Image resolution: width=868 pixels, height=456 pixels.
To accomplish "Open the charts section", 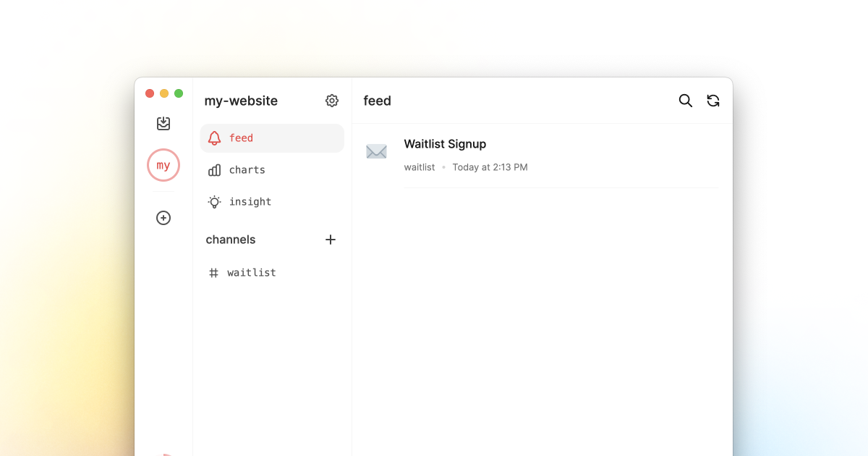I will point(247,170).
